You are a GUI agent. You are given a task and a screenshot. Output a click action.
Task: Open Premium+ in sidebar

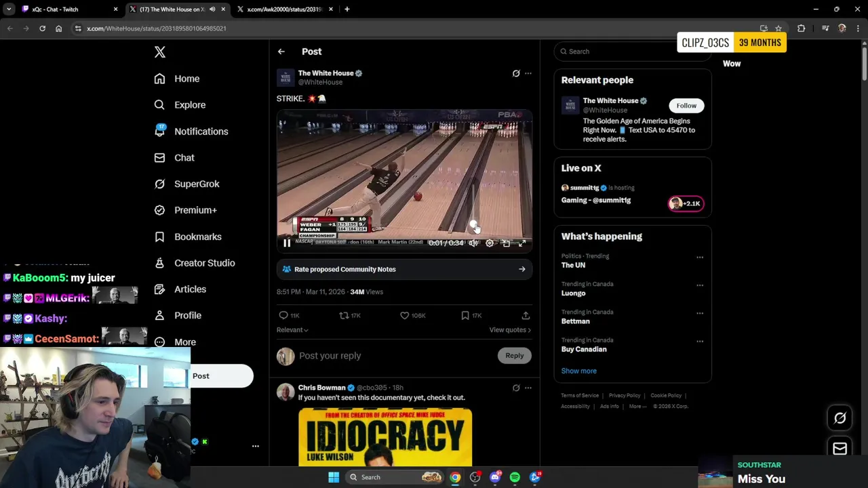tap(185, 210)
